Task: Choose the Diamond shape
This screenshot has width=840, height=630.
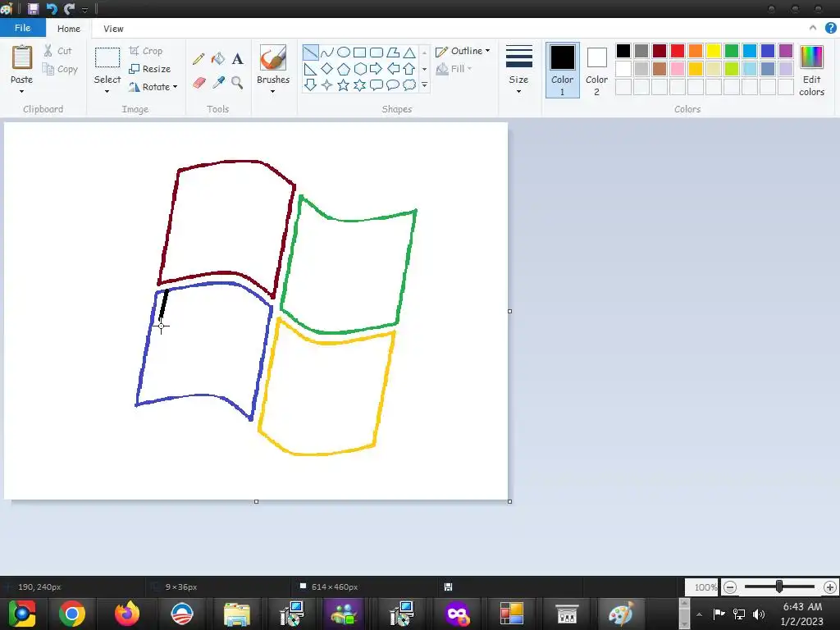Action: point(327,69)
